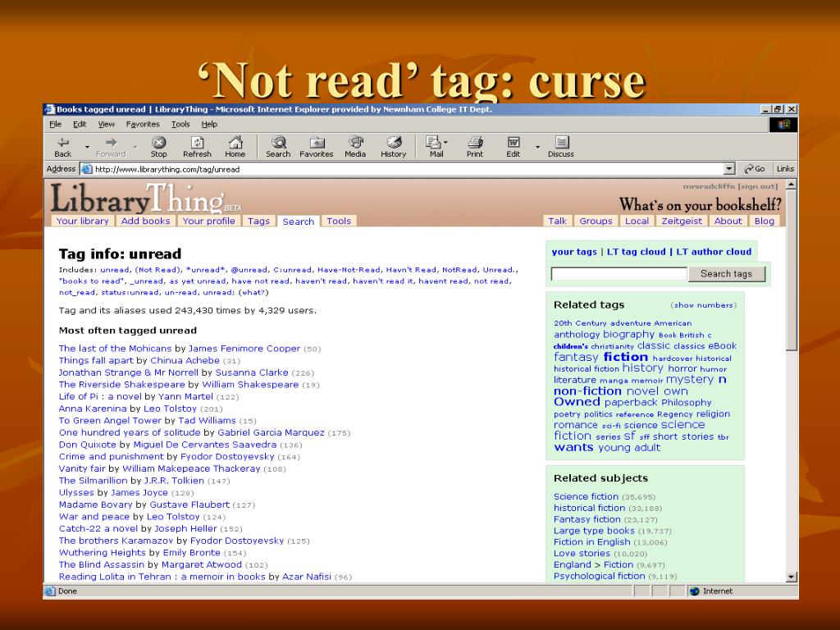
Task: Click the page scrollbar up arrow
Action: tap(792, 185)
